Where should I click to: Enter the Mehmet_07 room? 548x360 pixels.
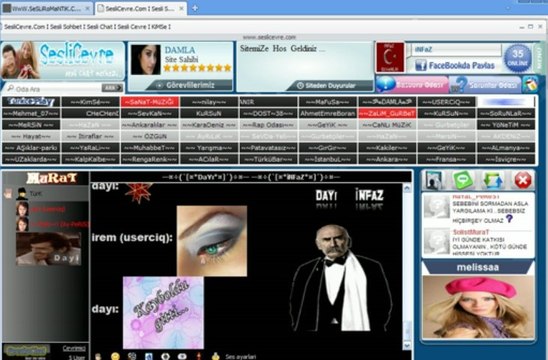(31, 113)
